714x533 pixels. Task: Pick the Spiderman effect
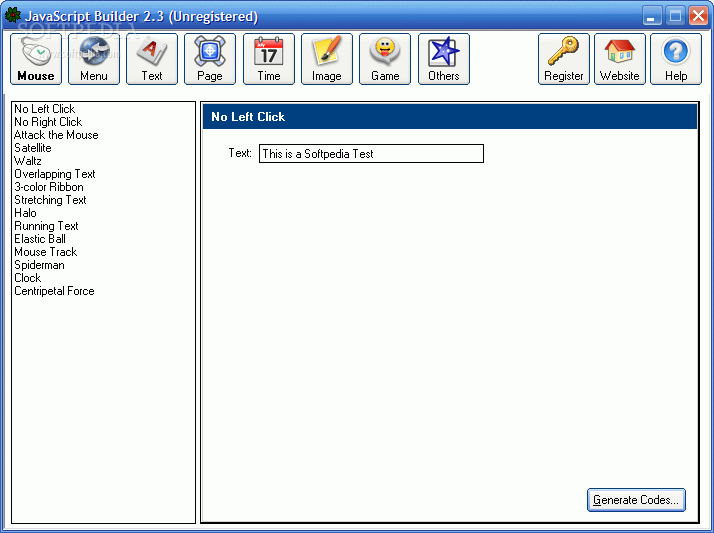pyautogui.click(x=39, y=265)
